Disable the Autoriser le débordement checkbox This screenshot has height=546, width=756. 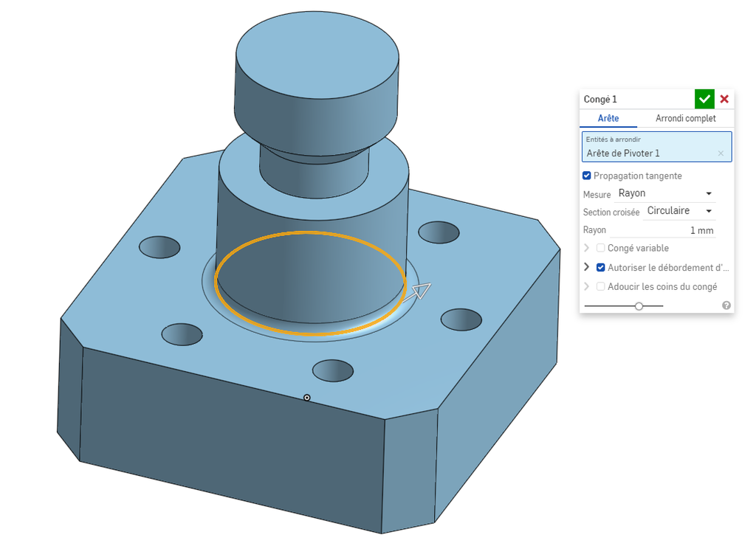tap(601, 267)
